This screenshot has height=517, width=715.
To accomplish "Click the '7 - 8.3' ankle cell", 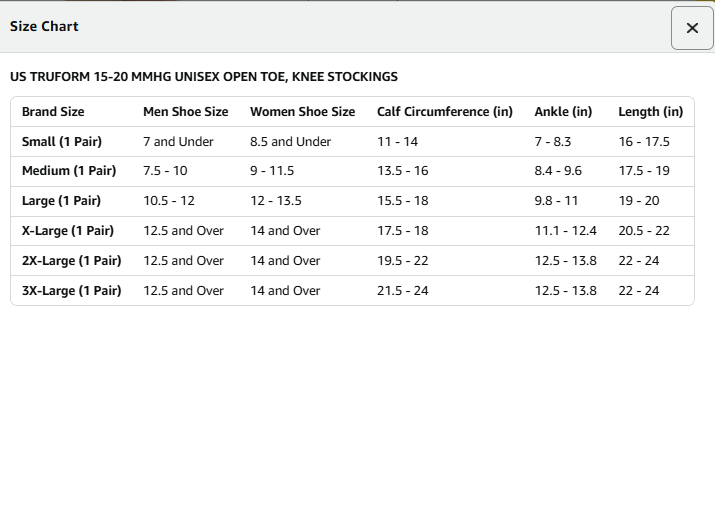I will (553, 141).
